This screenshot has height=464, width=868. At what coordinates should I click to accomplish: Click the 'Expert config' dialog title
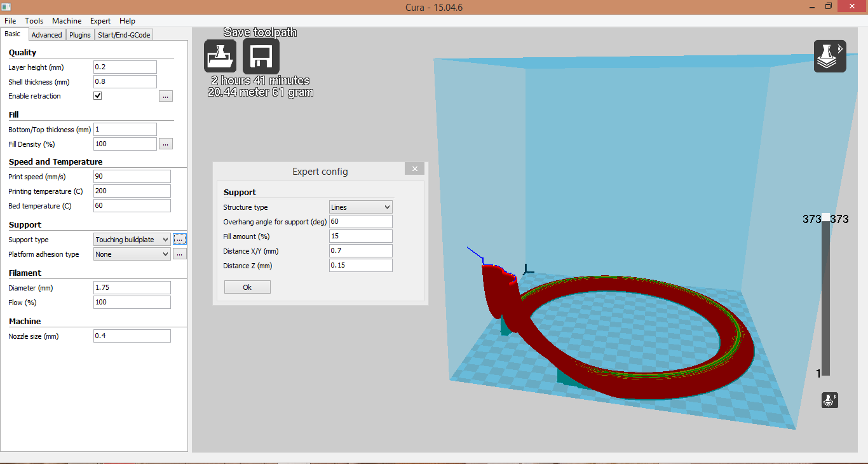point(320,172)
